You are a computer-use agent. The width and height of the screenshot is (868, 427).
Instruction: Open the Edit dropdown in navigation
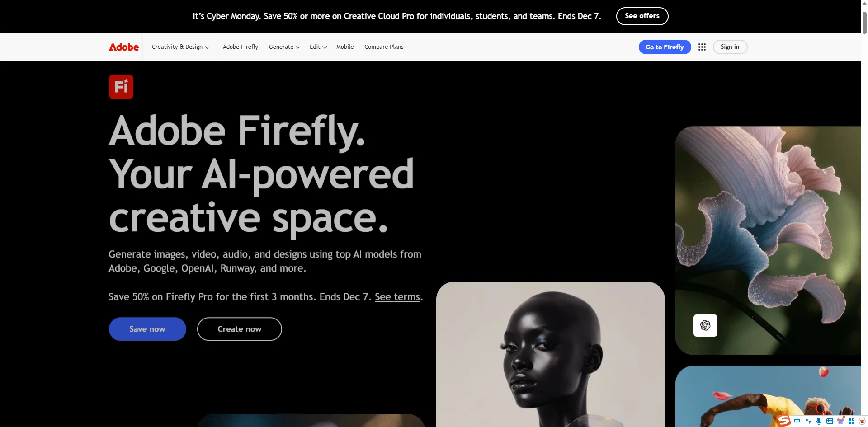pos(318,47)
